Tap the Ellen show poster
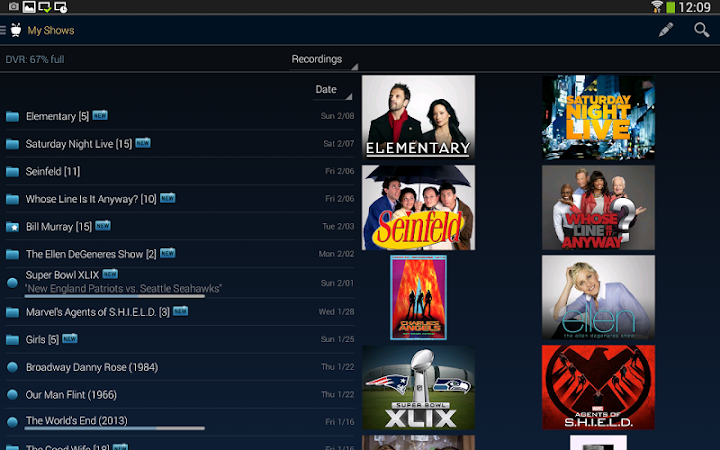This screenshot has height=450, width=720. pos(598,298)
